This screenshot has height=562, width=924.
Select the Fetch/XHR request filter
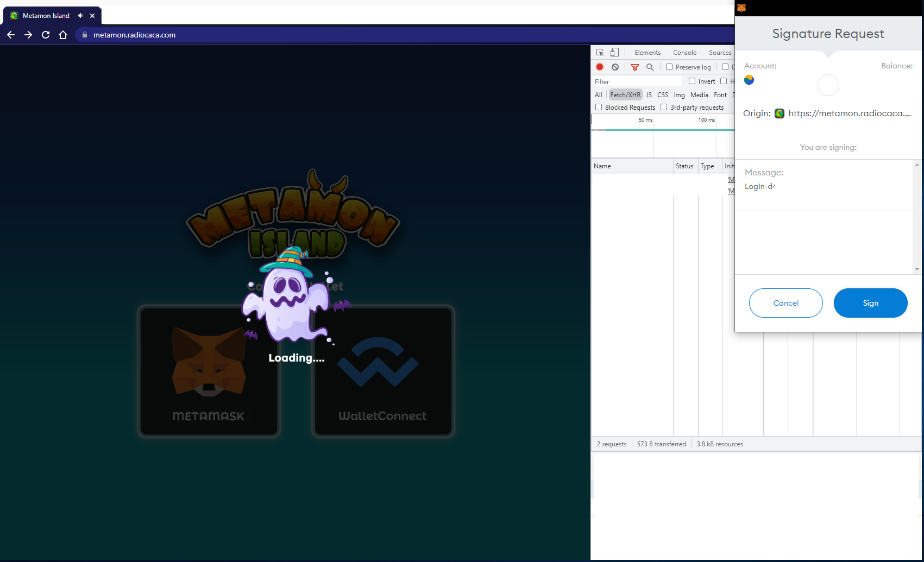[x=625, y=94]
